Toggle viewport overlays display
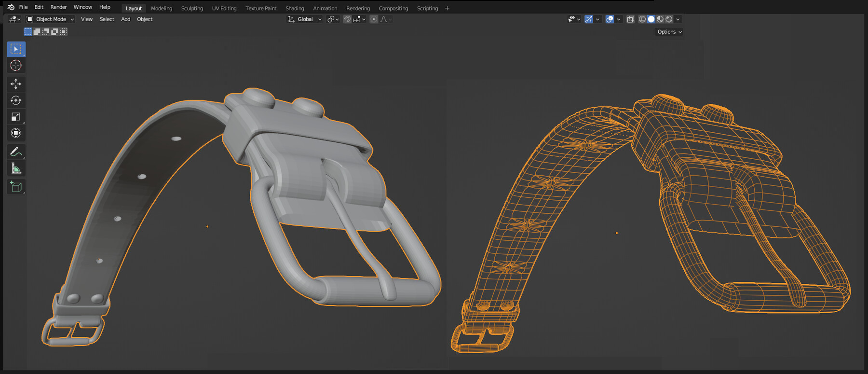 click(x=610, y=19)
